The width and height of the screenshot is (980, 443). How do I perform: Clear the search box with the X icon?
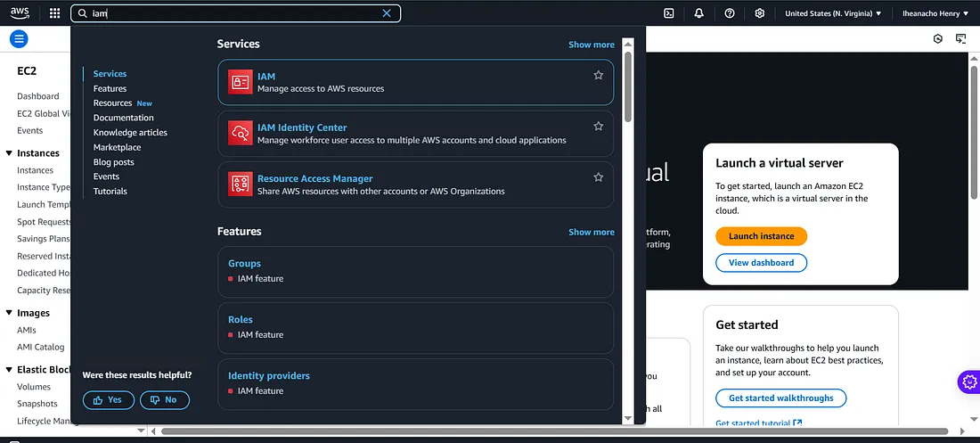pos(387,13)
